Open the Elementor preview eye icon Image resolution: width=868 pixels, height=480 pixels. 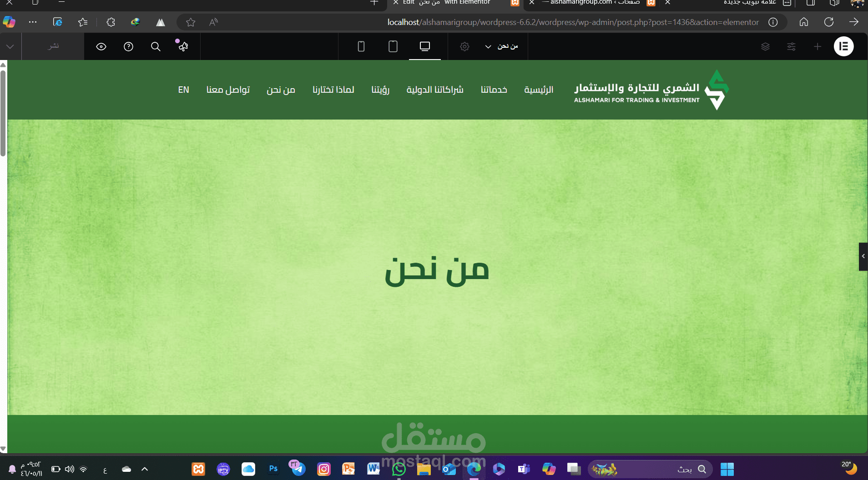click(x=101, y=46)
